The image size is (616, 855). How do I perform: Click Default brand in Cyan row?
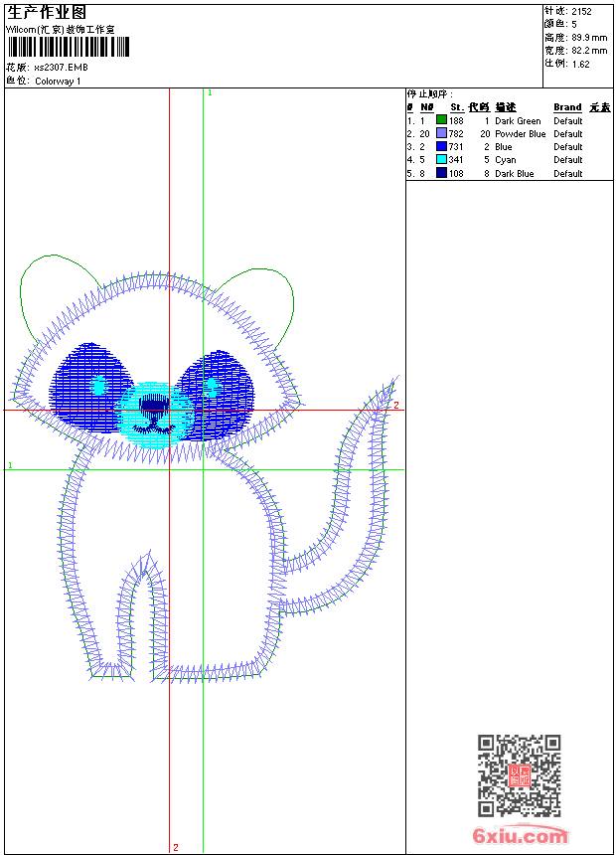[x=568, y=160]
